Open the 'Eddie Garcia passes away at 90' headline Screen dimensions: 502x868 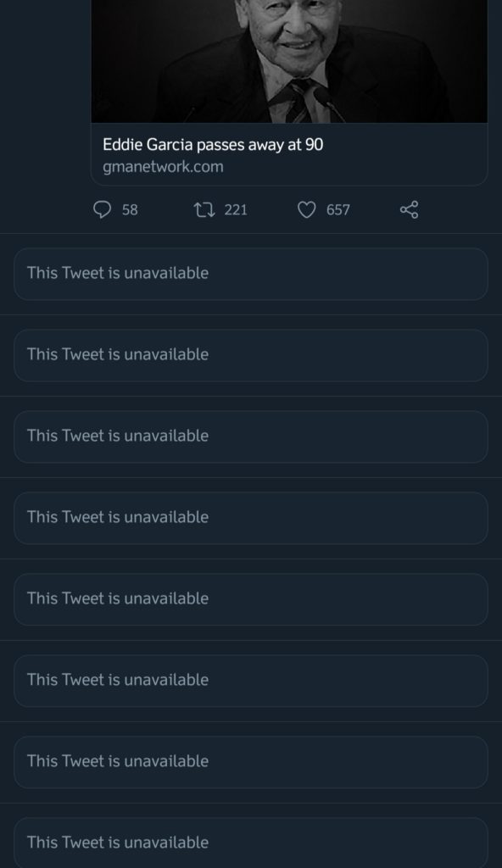[213, 144]
